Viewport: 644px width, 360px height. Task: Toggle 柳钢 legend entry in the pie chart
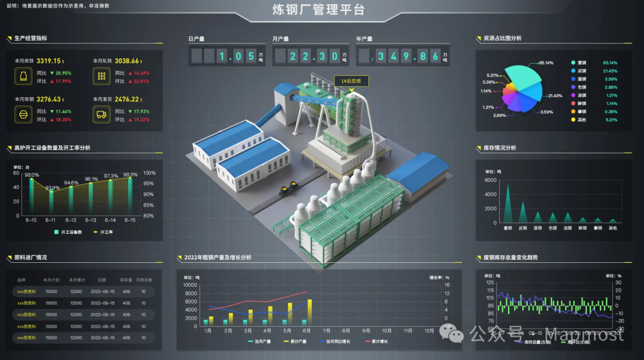tap(578, 104)
